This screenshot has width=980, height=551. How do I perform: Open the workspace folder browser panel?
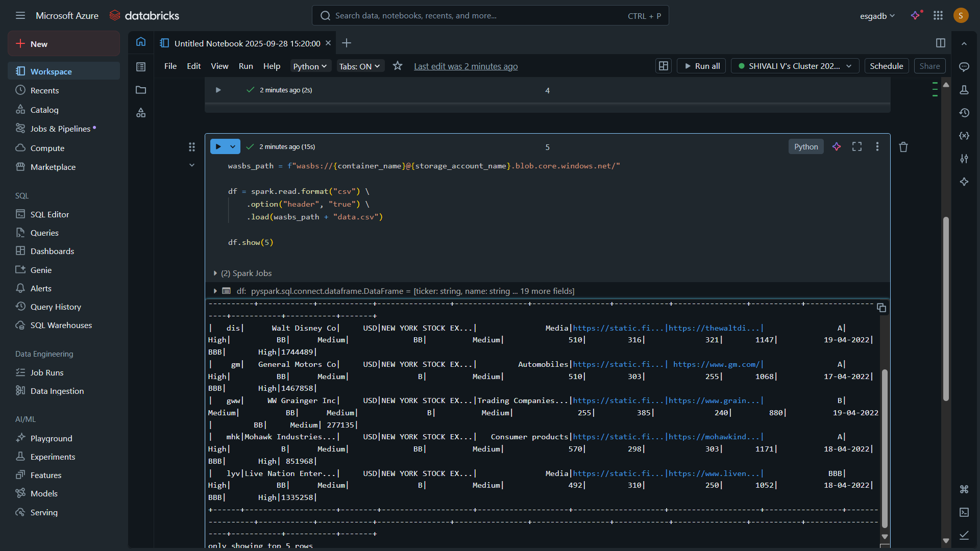[x=141, y=90]
